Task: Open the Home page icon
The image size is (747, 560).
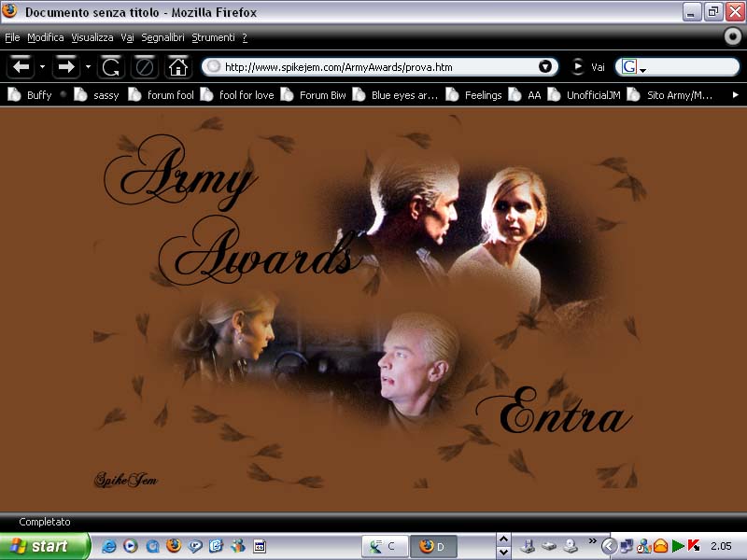Action: 178,66
